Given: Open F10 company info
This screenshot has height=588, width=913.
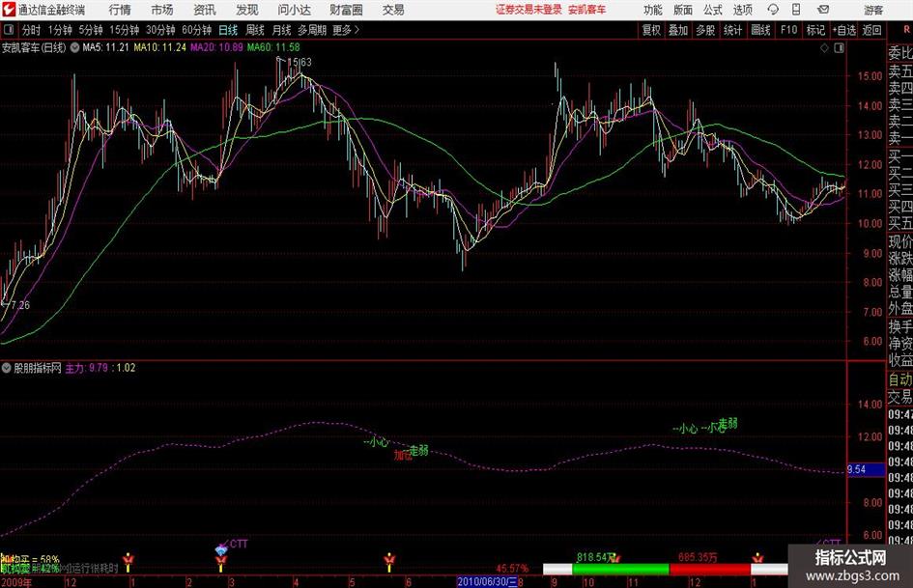Looking at the screenshot, I should pyautogui.click(x=788, y=30).
